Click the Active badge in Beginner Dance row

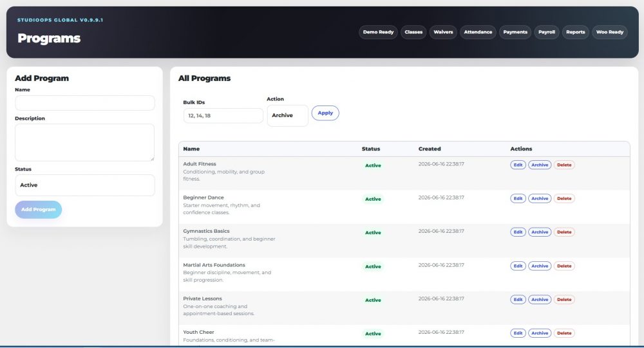click(373, 199)
